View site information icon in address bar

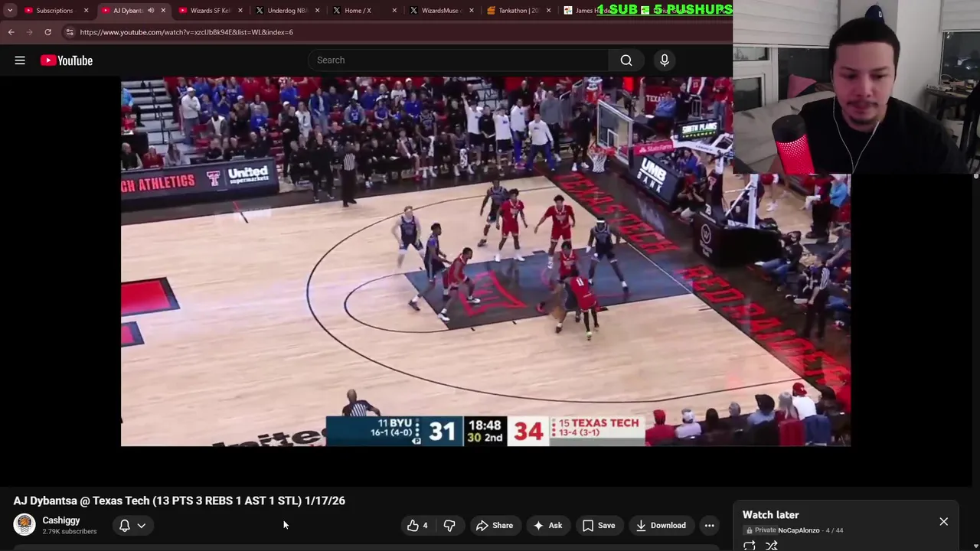tap(70, 32)
